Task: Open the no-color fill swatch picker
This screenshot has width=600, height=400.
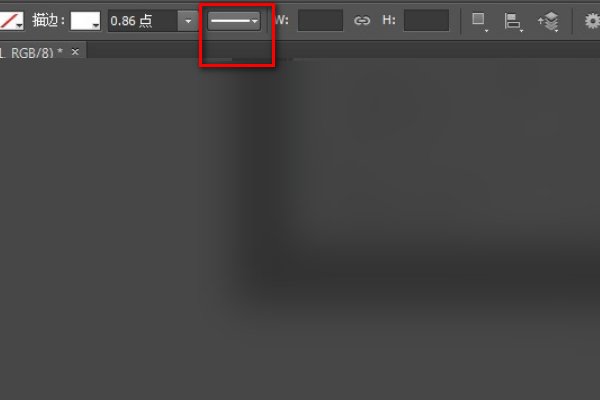Action: (x=11, y=21)
